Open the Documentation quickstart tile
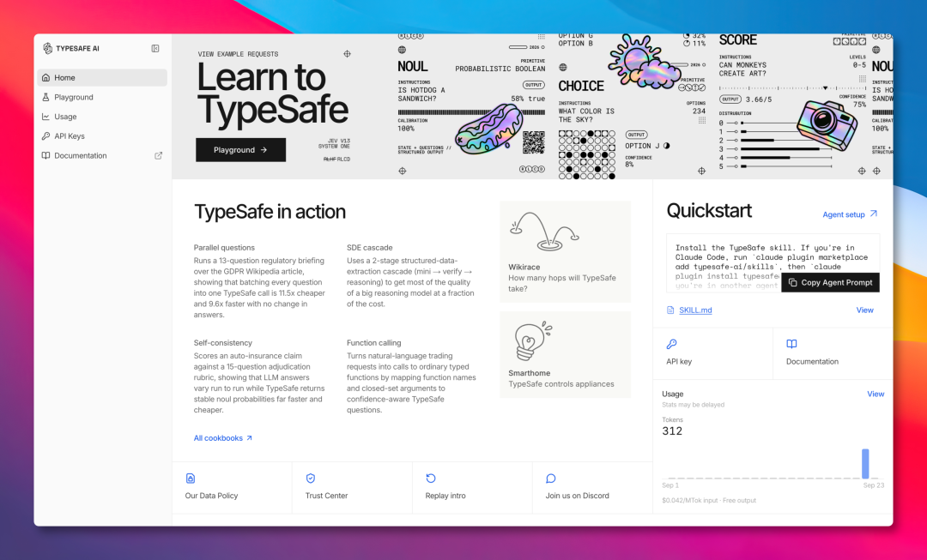 click(x=833, y=353)
